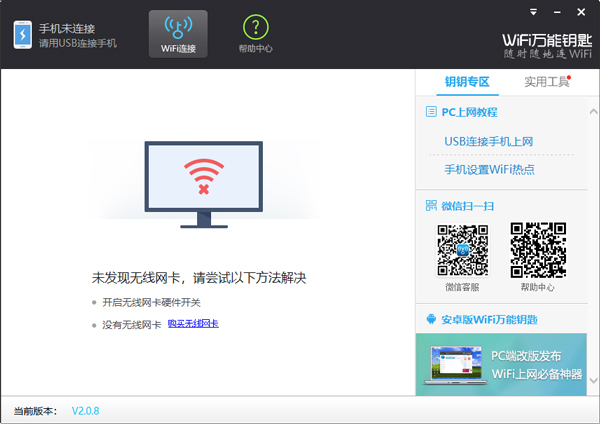The width and height of the screenshot is (600, 424).
Task: Click the phone not connected icon
Action: point(22,35)
